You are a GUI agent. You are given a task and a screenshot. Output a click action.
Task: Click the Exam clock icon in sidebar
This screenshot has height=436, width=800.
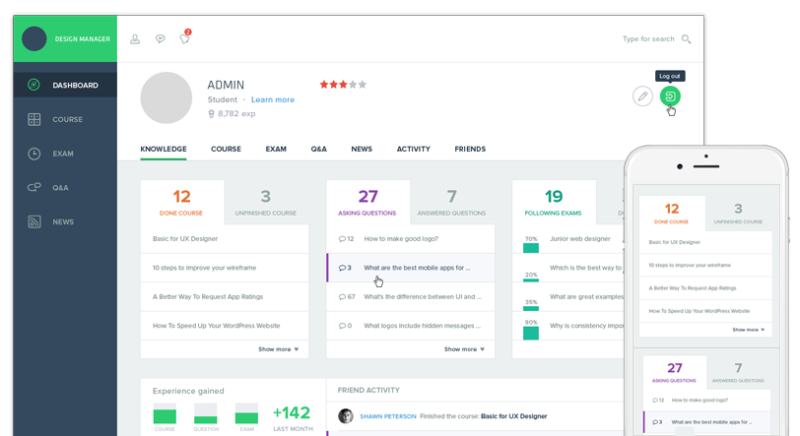point(34,153)
